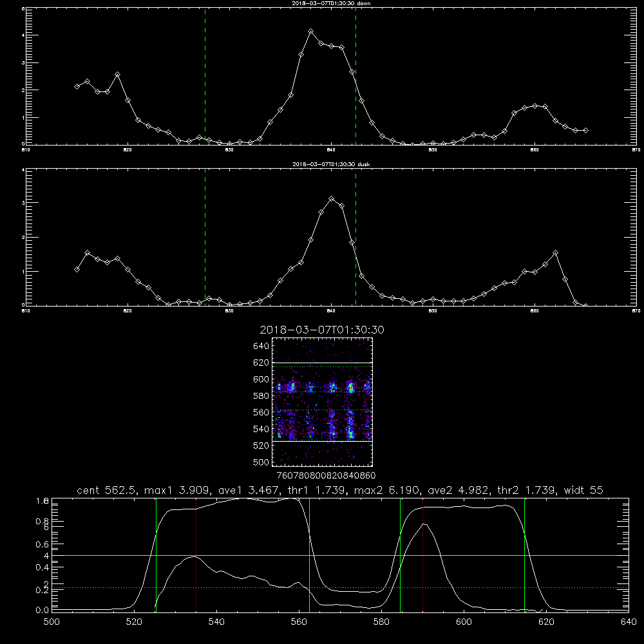Click the dusk plot x-axis tick label 860
644x644 pixels.
tap(535, 311)
